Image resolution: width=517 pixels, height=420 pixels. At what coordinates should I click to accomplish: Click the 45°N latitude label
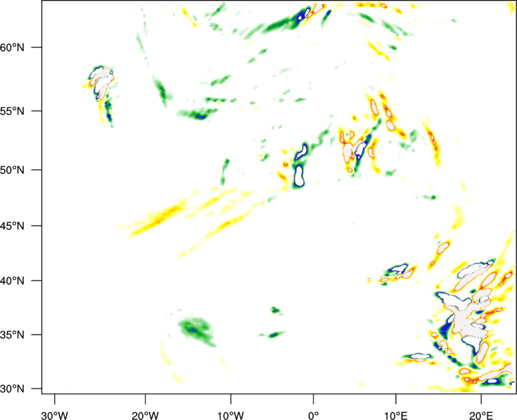click(x=12, y=226)
